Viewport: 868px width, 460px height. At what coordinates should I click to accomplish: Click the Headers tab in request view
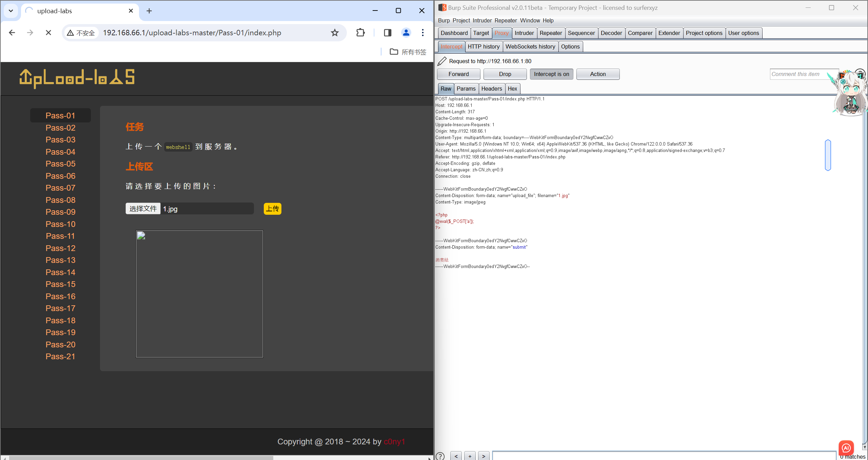click(491, 89)
